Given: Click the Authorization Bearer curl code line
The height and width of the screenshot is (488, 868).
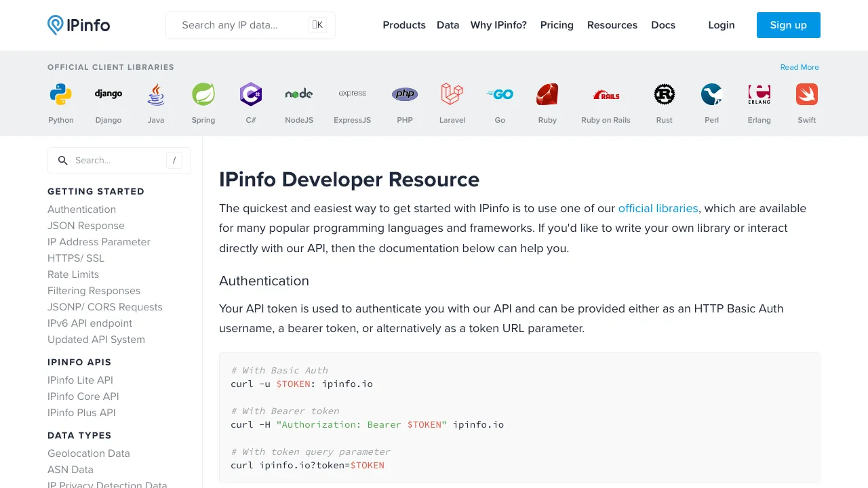Looking at the screenshot, I should pyautogui.click(x=367, y=425).
